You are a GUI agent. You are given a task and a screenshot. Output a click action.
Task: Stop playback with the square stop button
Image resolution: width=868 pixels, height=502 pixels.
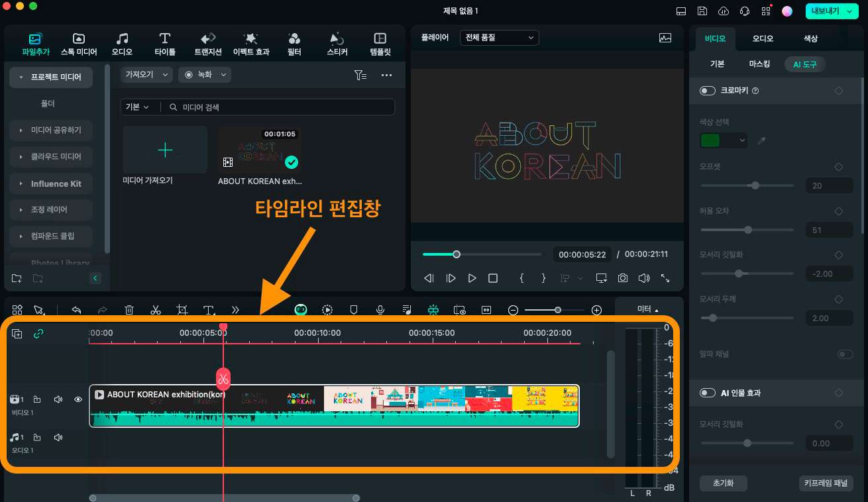493,278
